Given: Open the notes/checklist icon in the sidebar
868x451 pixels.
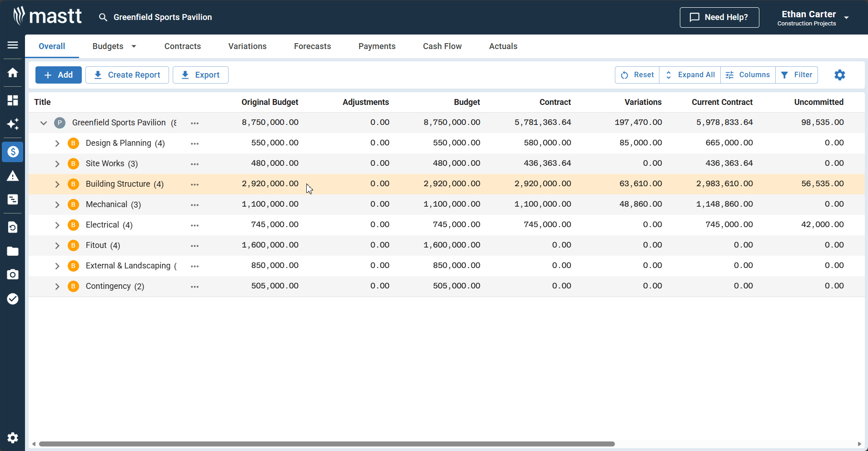Looking at the screenshot, I should point(12,199).
